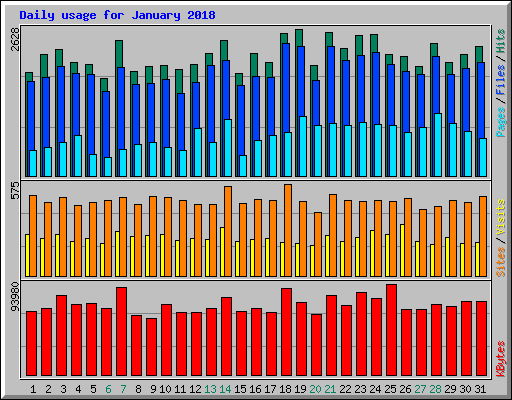Click the green weekend day label 7
Screen dimensions: 512x400
point(123,389)
